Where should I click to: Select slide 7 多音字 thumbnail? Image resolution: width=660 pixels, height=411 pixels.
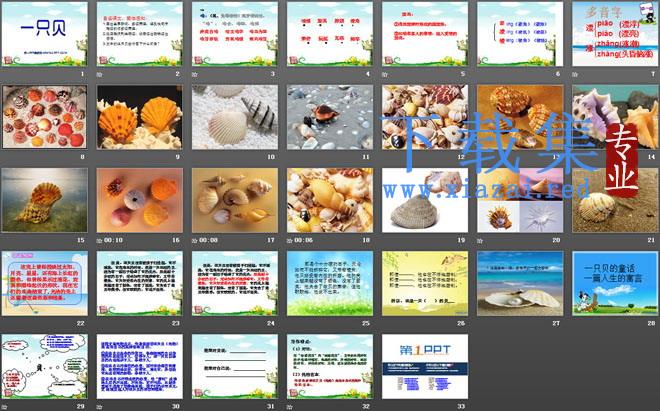point(615,34)
